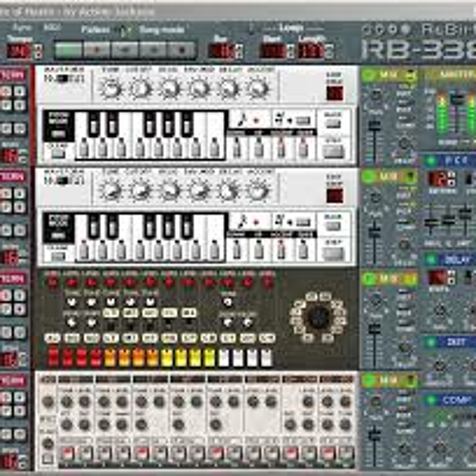Viewport: 476px width, 476px height.
Task: Click the first red step button on the 808
Action: coord(53,357)
